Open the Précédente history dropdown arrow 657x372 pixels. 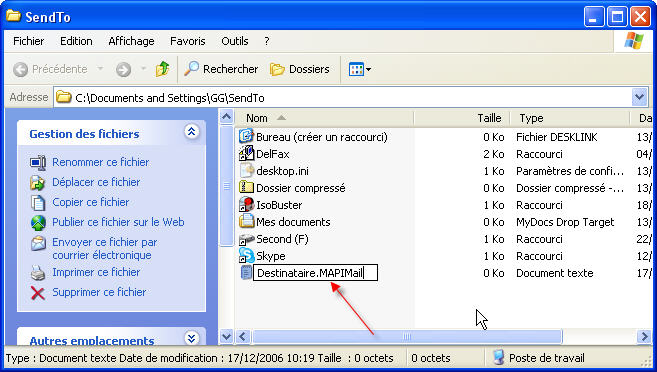(x=101, y=68)
